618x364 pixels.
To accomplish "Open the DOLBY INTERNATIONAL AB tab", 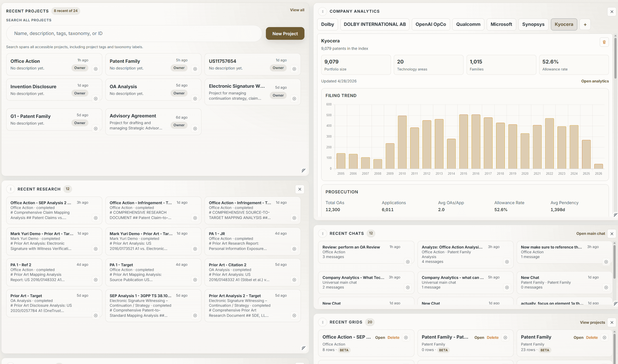I will pyautogui.click(x=374, y=24).
